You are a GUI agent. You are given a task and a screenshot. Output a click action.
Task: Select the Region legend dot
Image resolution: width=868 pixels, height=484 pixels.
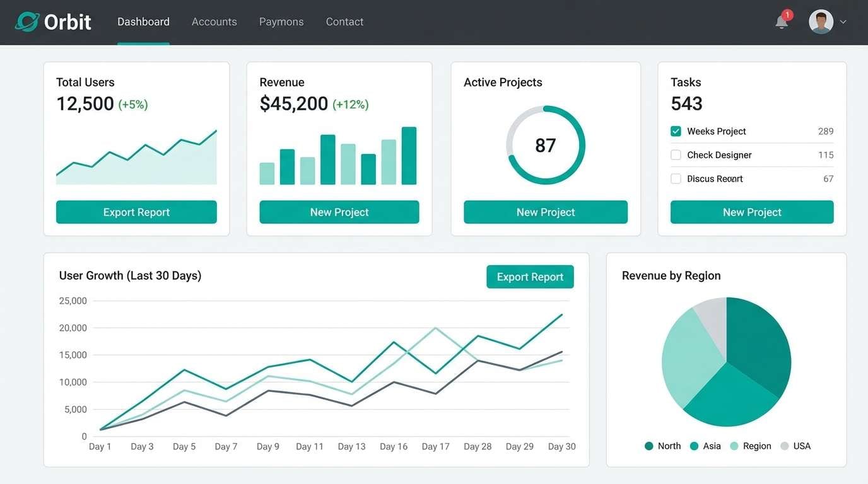click(x=736, y=446)
